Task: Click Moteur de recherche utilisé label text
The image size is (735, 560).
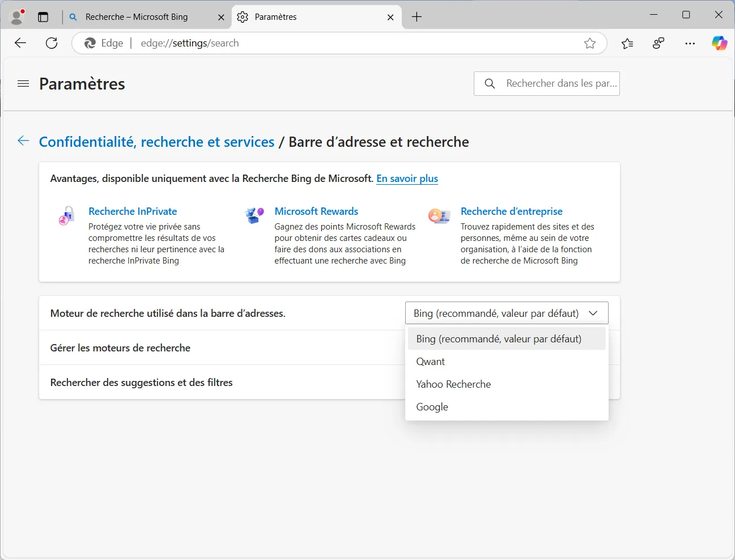Action: (x=167, y=313)
